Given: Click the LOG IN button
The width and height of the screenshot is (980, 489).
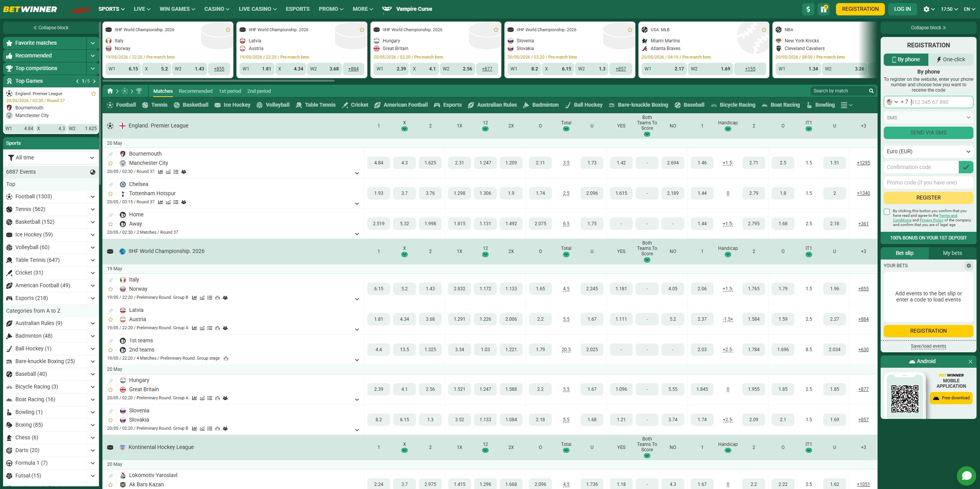Looking at the screenshot, I should point(902,9).
